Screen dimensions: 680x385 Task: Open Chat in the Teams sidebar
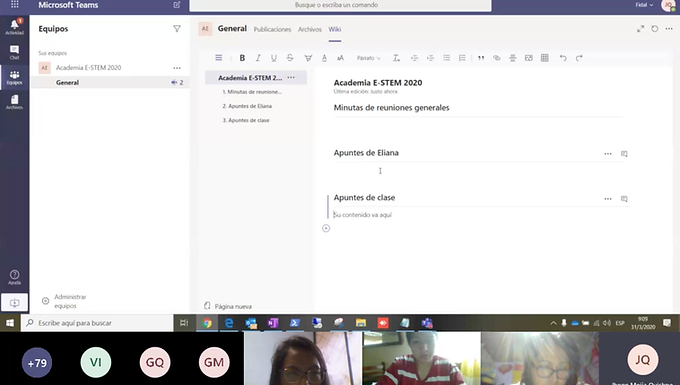[14, 52]
